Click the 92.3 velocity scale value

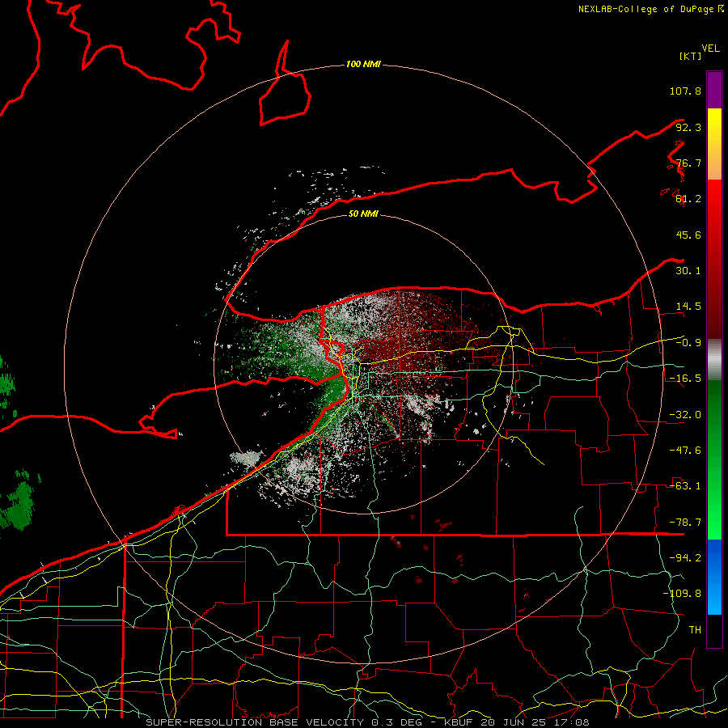(688, 127)
